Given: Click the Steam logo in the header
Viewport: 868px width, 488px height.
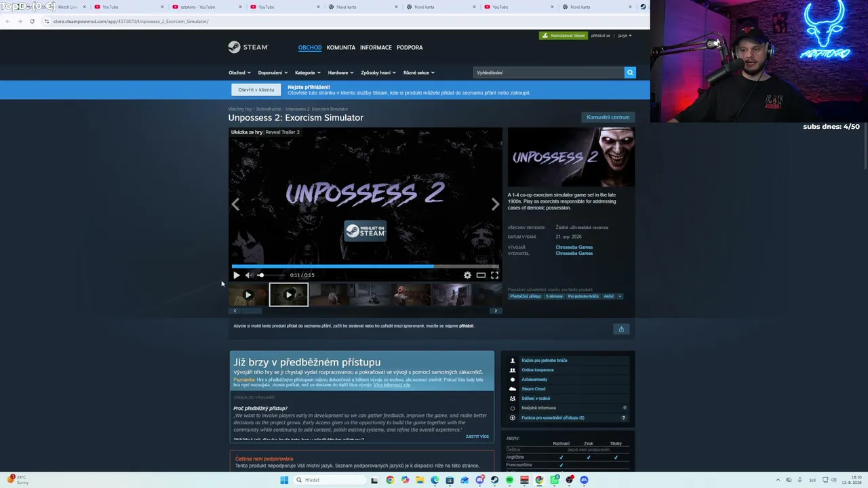Looking at the screenshot, I should pyautogui.click(x=248, y=47).
